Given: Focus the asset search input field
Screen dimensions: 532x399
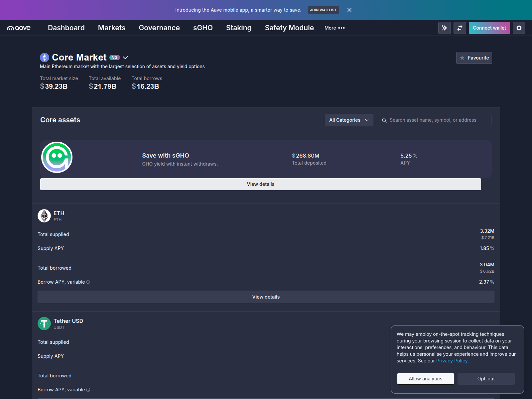Looking at the screenshot, I should click(435, 120).
